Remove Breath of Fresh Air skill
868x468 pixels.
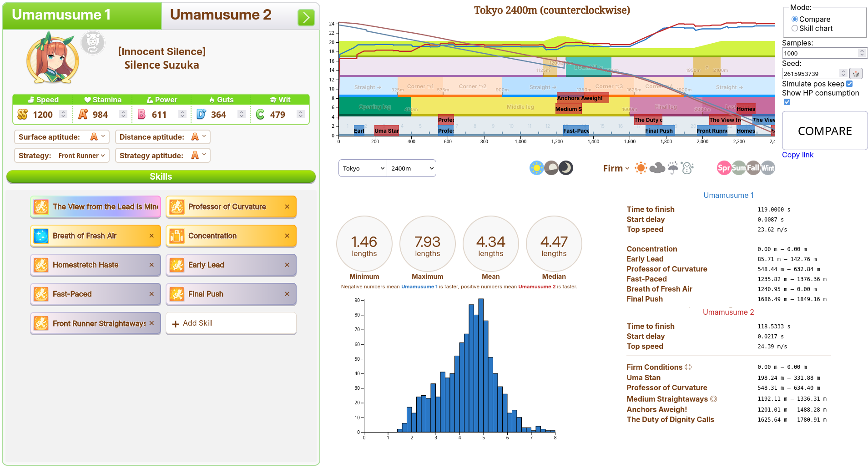[x=151, y=236]
